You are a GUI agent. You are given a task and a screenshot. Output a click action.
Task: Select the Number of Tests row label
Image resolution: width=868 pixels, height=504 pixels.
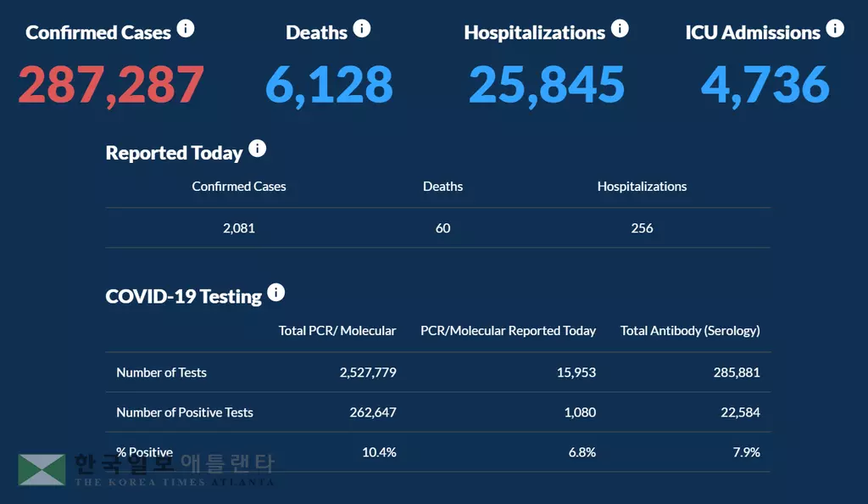161,372
